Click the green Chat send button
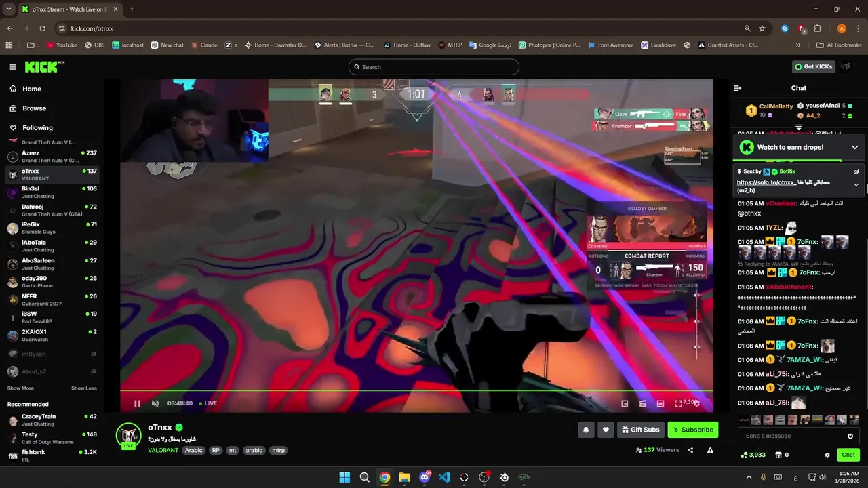Viewport: 868px width, 488px height. click(x=848, y=455)
